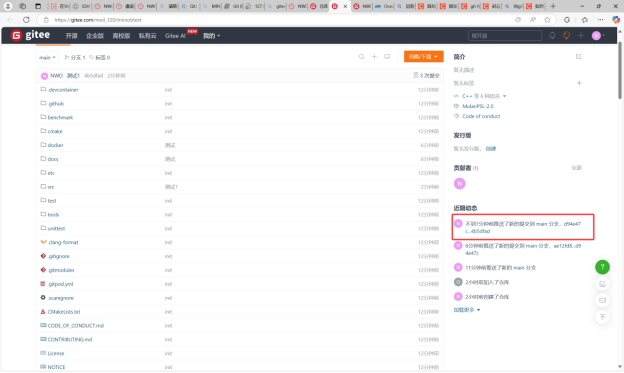624x373 pixels.
Task: Open the docker folder
Action: coord(55,145)
